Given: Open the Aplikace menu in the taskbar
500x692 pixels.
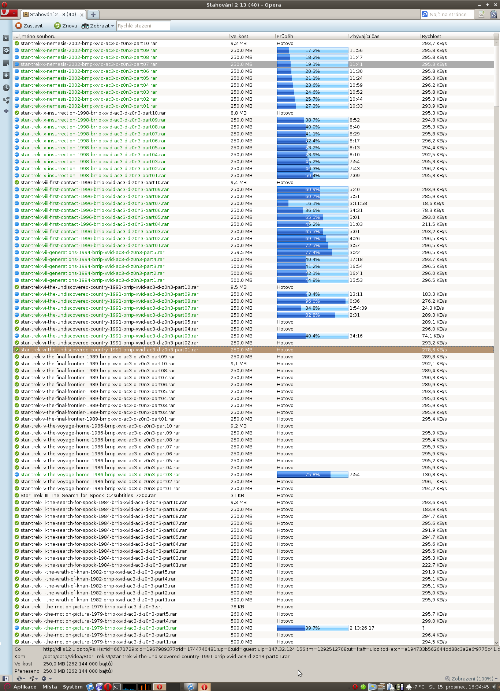Looking at the screenshot, I should 25,687.
